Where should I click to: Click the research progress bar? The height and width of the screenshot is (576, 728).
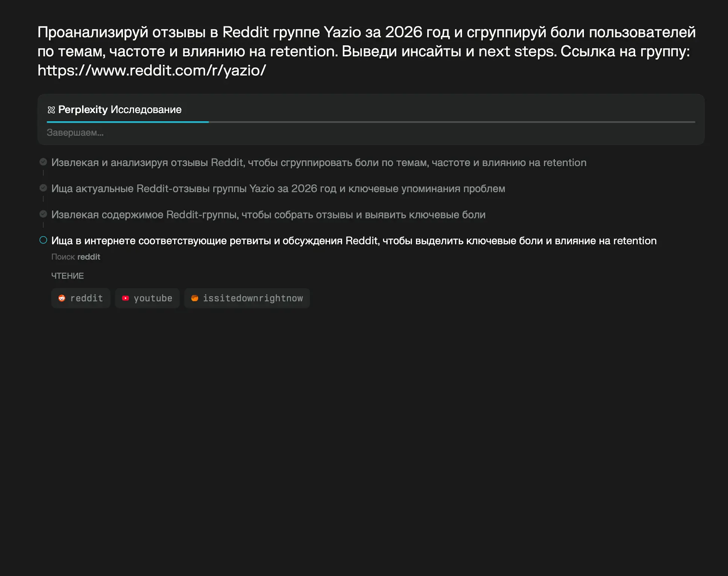371,122
